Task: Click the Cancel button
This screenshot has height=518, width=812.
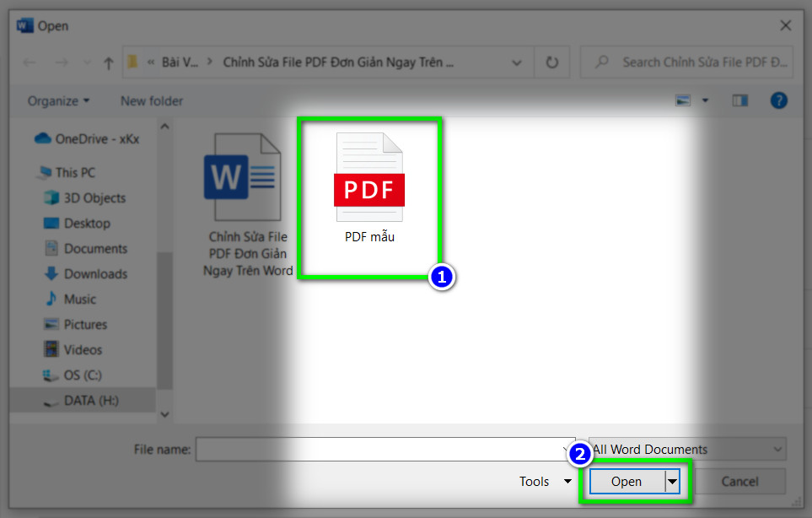Action: pos(739,481)
